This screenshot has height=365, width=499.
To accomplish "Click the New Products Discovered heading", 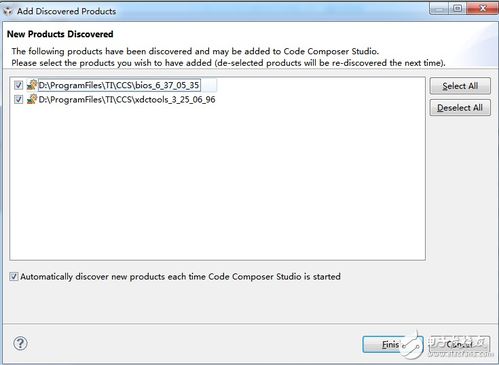I will click(x=60, y=34).
